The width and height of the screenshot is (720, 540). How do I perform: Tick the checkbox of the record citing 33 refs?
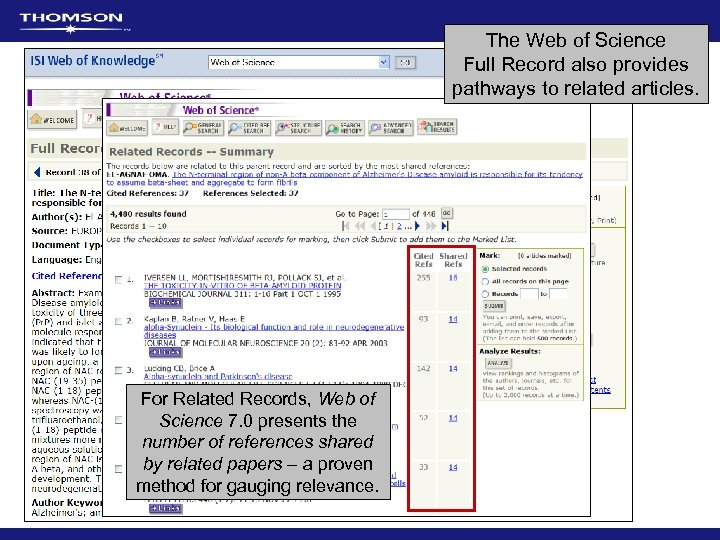tap(118, 469)
